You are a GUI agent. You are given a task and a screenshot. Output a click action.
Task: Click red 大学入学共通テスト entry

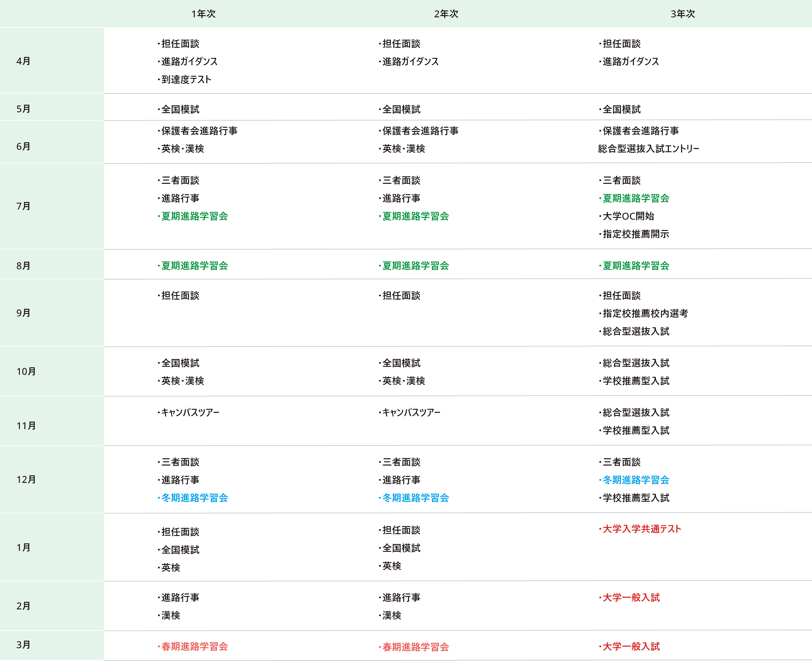[641, 529]
